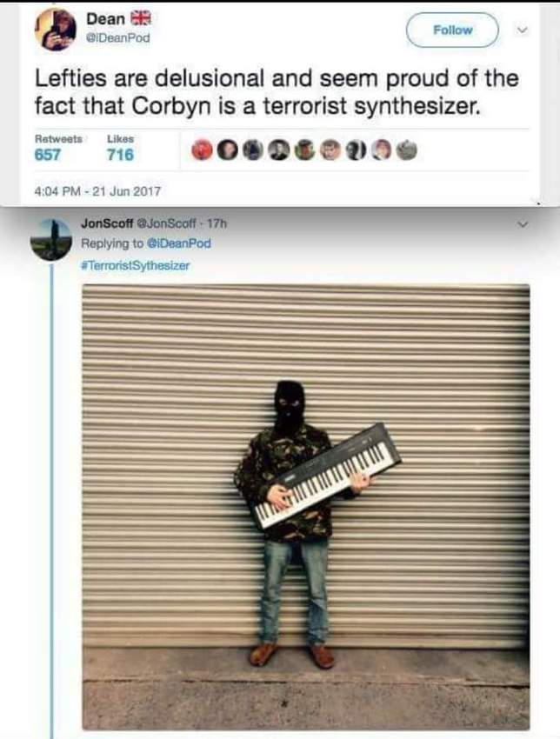The image size is (560, 739).
Task: View the 716 Likes count
Action: tap(120, 154)
